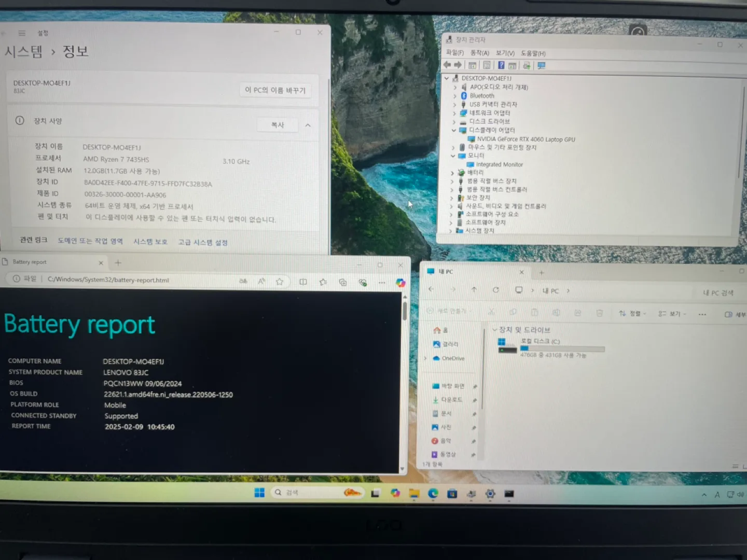Open the 시스템 보호 link in Settings
The height and width of the screenshot is (560, 747).
coord(150,242)
